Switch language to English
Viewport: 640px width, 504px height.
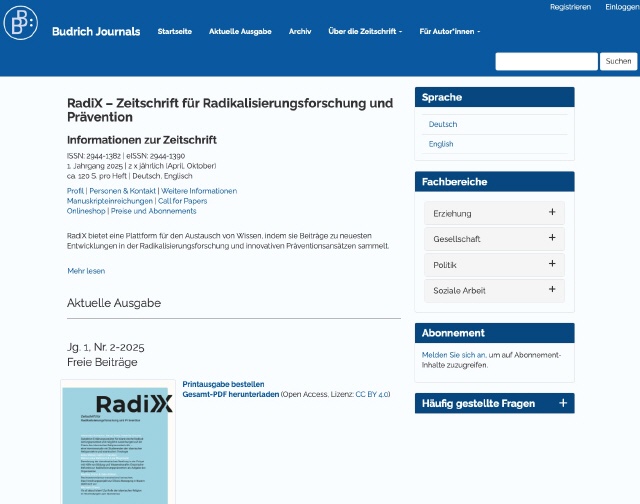pyautogui.click(x=441, y=144)
